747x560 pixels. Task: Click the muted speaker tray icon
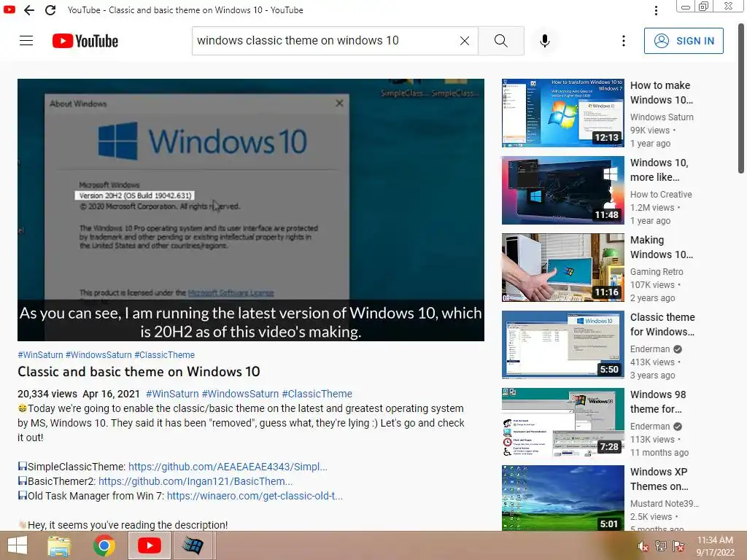pos(642,546)
